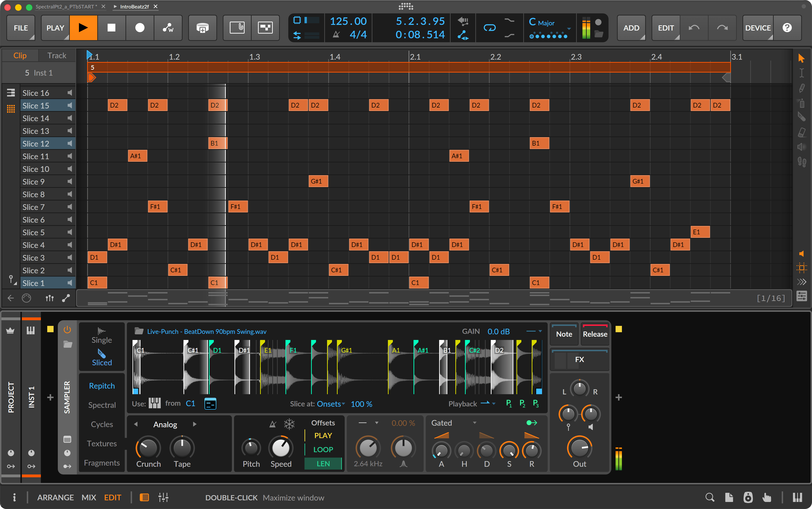Toggle the freeze snowflake icon
The height and width of the screenshot is (509, 812).
[289, 424]
